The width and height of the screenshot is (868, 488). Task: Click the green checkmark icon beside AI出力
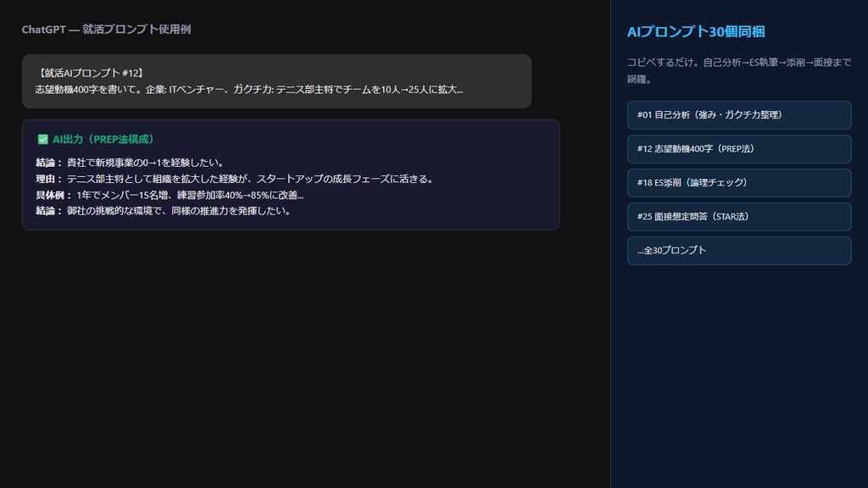[42, 140]
